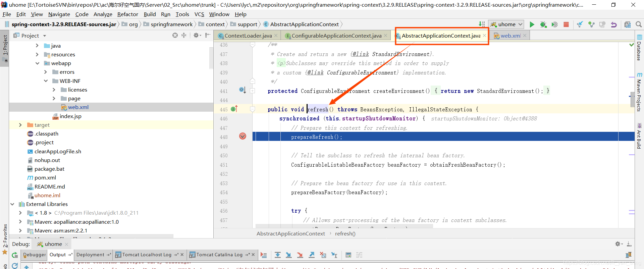Switch to ContextLoader.java editor tab
Screen dimensions: 644x269
(248, 36)
